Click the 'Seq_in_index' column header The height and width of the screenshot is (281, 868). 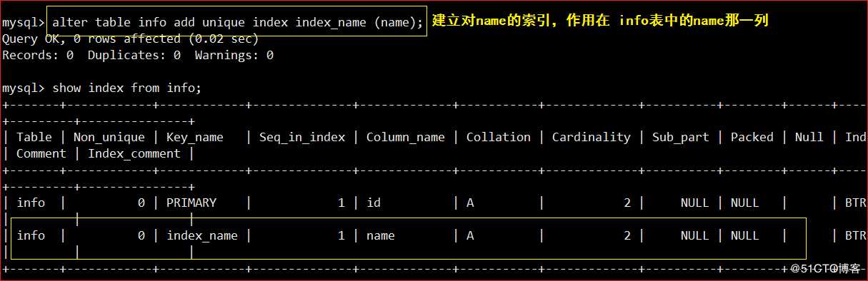pyautogui.click(x=302, y=137)
